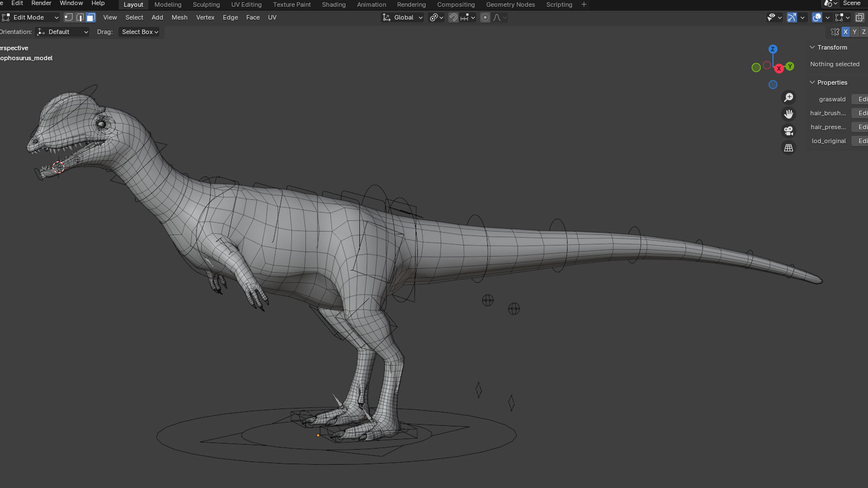Click the pan view hand icon
The width and height of the screenshot is (868, 488).
click(788, 114)
